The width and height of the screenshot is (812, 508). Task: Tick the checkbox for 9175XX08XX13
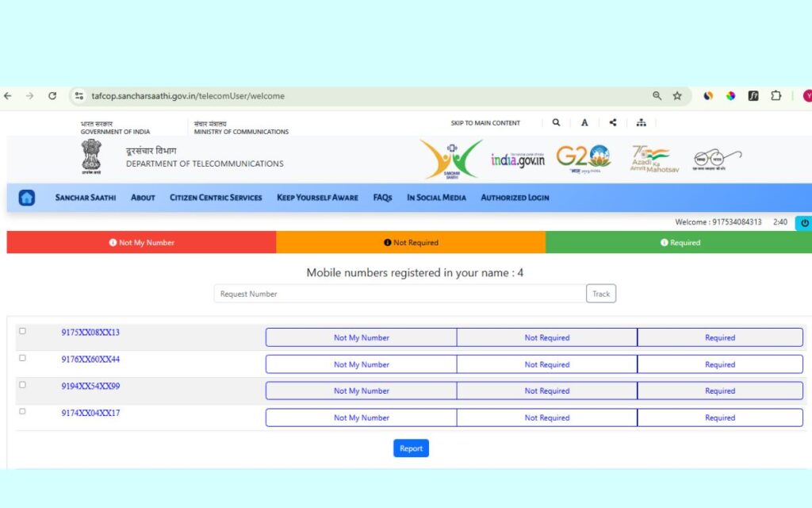point(22,331)
